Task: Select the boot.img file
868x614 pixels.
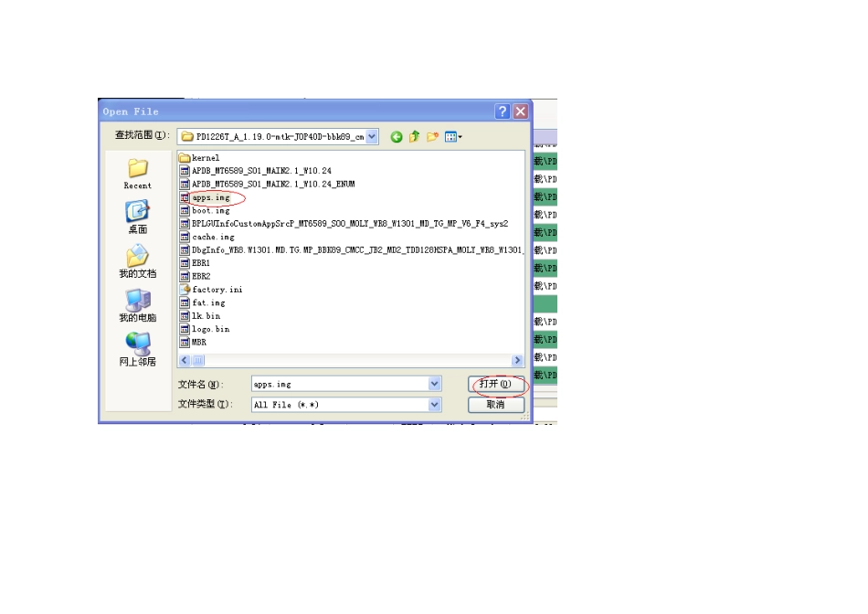Action: click(205, 211)
